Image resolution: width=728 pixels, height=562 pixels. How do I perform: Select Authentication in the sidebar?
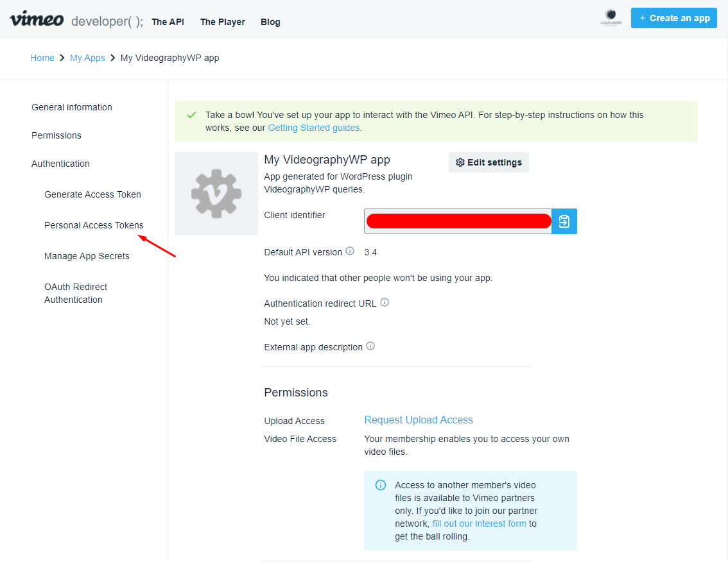pos(60,164)
